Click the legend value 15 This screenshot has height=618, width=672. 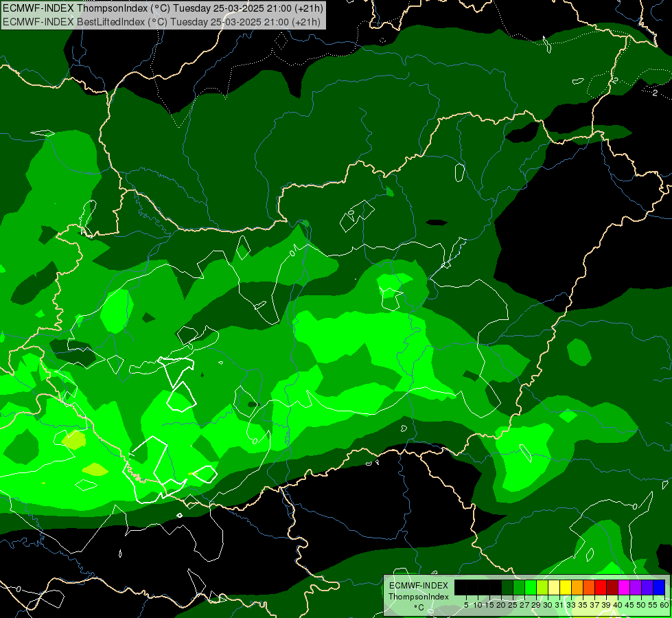489,605
